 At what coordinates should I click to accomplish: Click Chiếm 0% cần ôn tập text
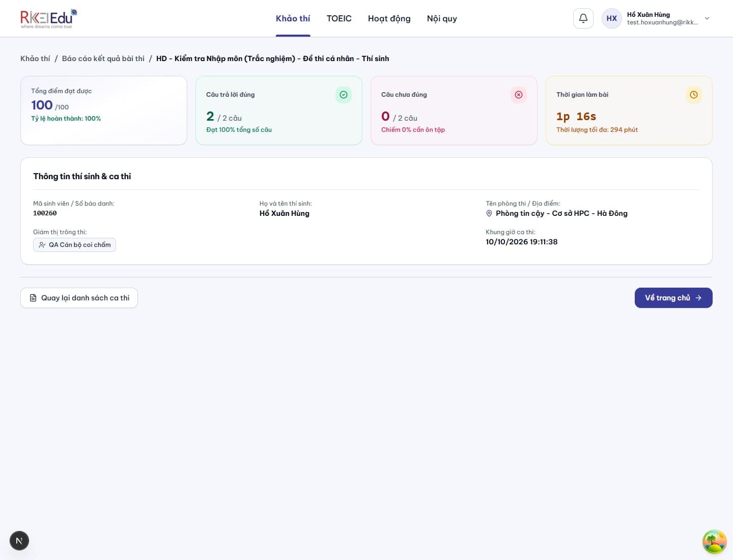(x=413, y=130)
